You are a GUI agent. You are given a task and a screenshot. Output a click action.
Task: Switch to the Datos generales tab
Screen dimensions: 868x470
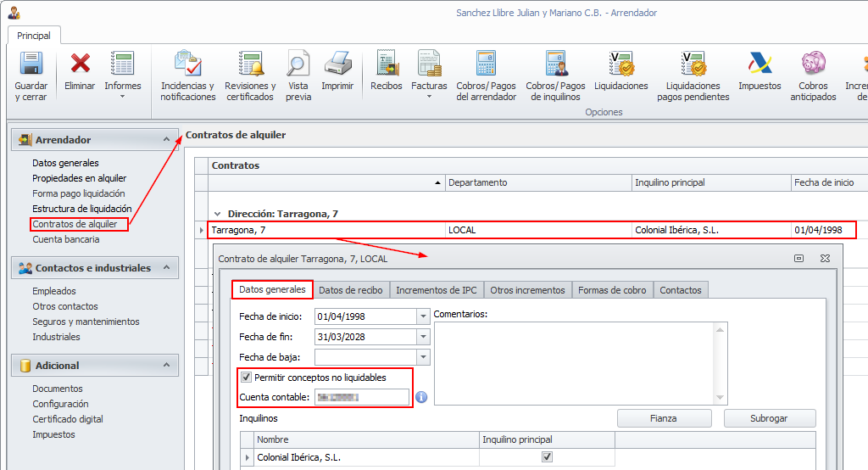coord(272,289)
